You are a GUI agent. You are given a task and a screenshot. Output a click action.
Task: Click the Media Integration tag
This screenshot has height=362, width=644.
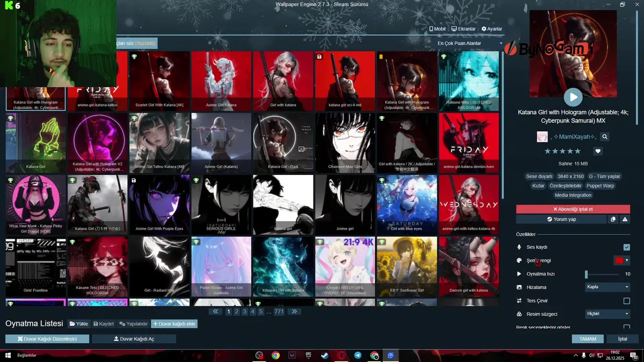(x=573, y=195)
